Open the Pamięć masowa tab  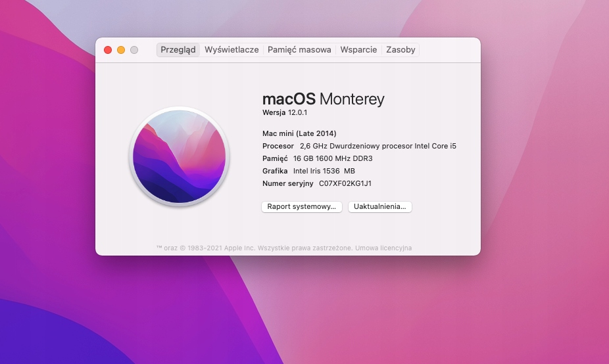point(299,50)
